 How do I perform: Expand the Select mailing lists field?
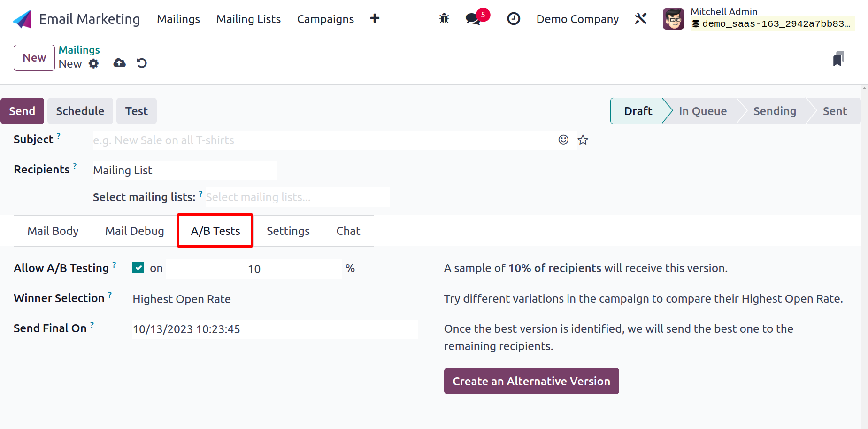[x=297, y=197]
